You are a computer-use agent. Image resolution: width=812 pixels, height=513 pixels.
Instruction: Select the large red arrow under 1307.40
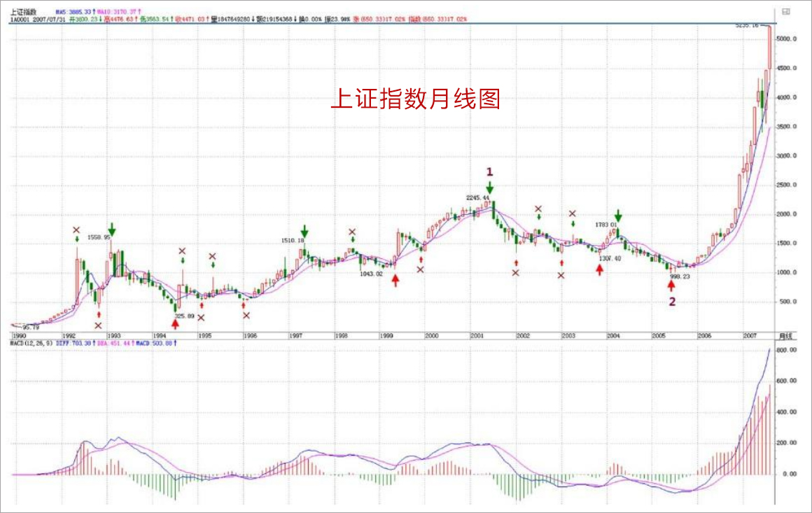(600, 269)
